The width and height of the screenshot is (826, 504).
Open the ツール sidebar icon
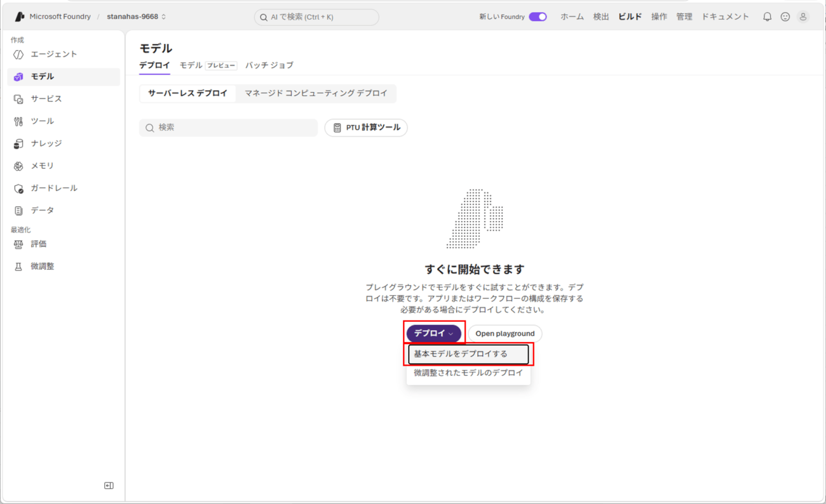18,121
